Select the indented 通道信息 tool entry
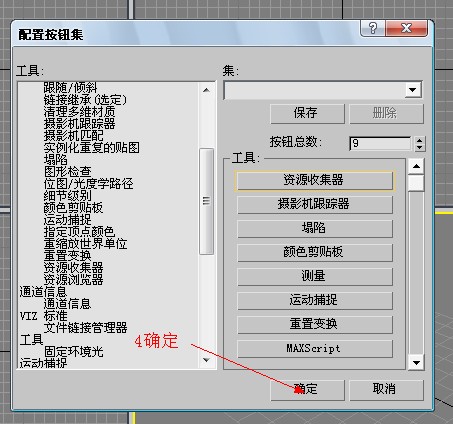The image size is (453, 424). coord(67,304)
